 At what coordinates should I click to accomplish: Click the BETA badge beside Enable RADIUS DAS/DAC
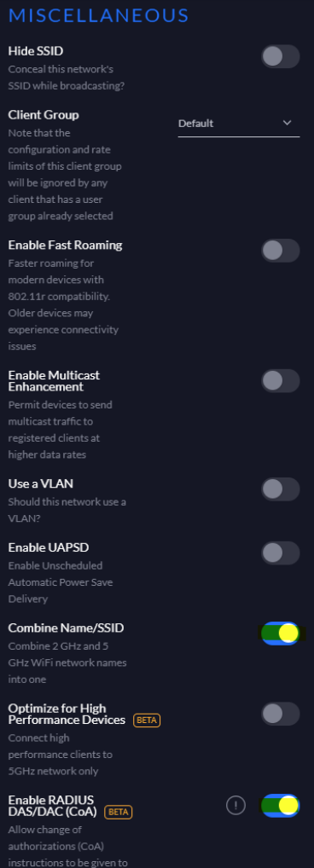pos(119,812)
